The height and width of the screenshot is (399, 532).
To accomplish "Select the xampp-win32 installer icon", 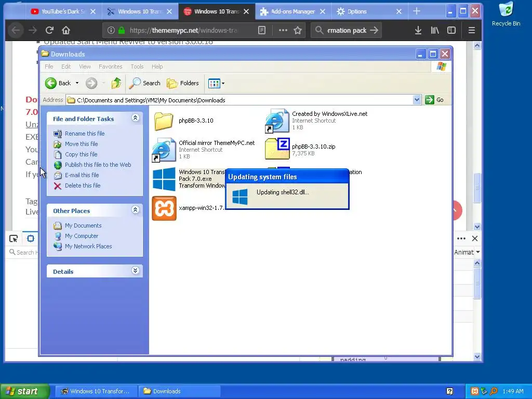I will [164, 208].
